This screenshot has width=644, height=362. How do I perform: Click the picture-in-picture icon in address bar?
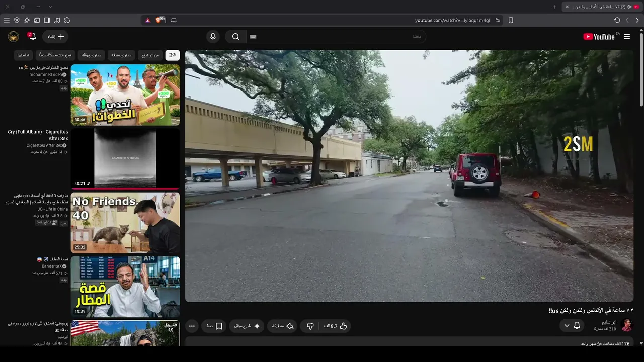point(174,20)
